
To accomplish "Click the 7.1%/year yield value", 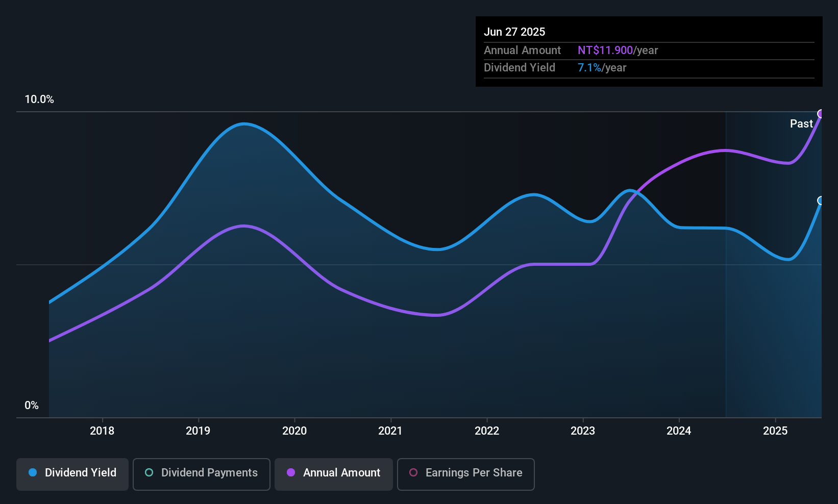I will click(x=602, y=68).
